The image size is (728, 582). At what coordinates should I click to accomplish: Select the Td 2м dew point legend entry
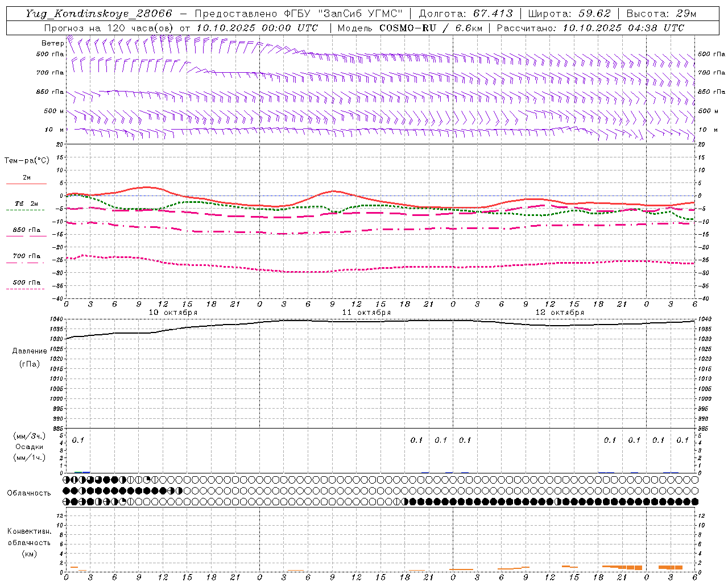27,203
